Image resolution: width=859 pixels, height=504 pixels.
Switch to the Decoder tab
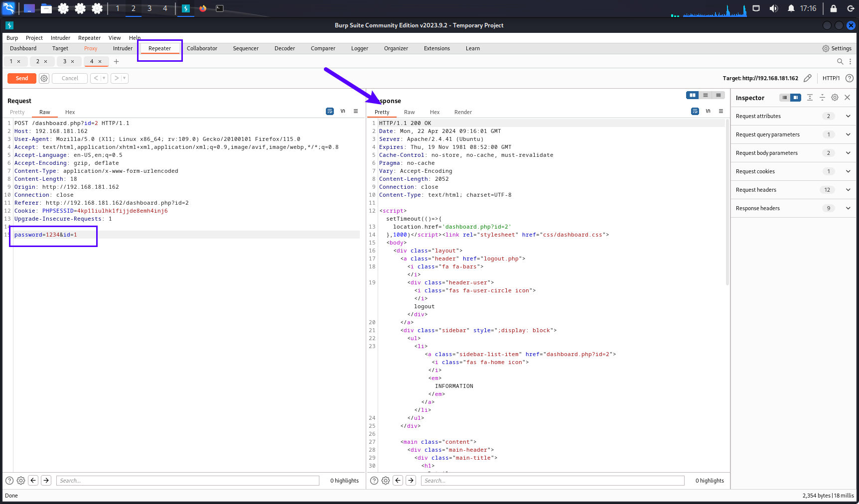point(285,48)
